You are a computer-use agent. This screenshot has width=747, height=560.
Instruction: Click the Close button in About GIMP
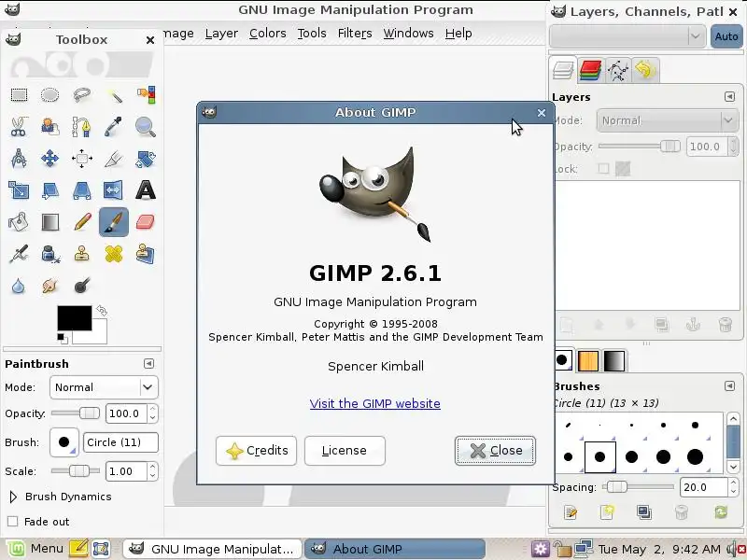click(x=496, y=451)
